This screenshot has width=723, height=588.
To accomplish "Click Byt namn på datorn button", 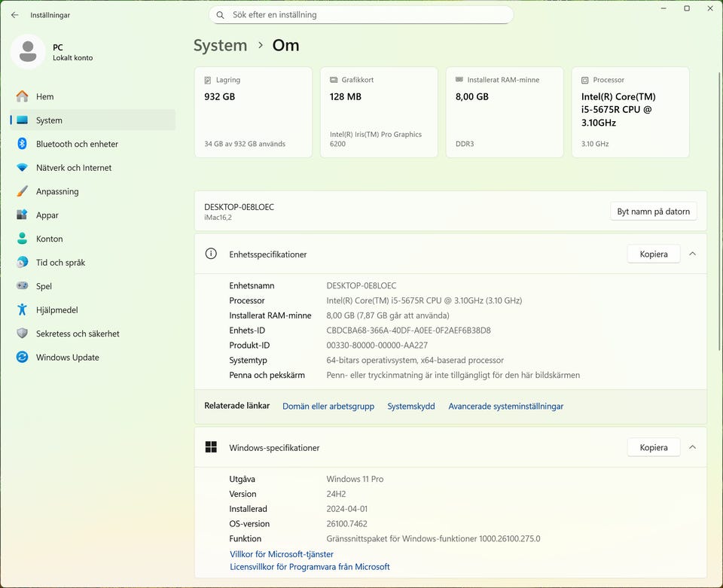I will pos(653,212).
